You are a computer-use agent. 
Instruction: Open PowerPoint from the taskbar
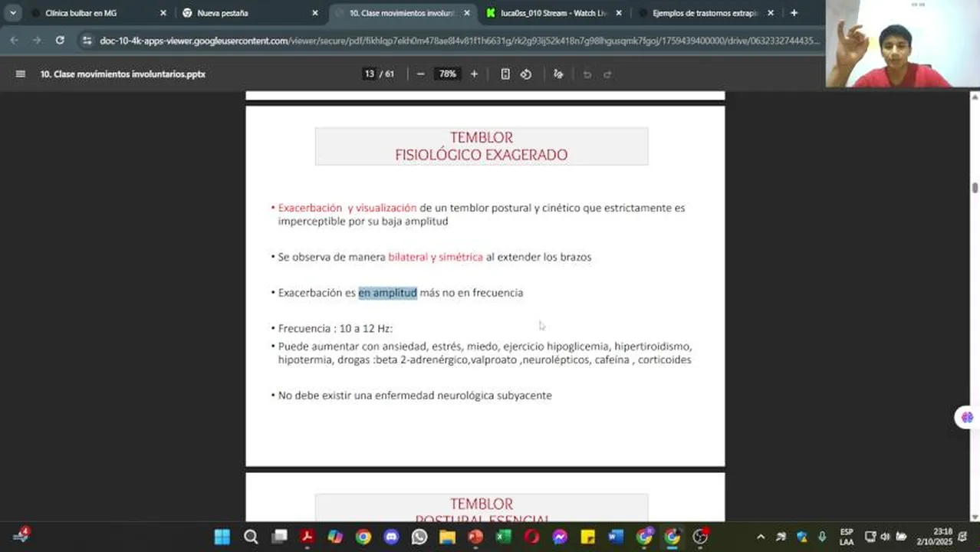click(475, 537)
